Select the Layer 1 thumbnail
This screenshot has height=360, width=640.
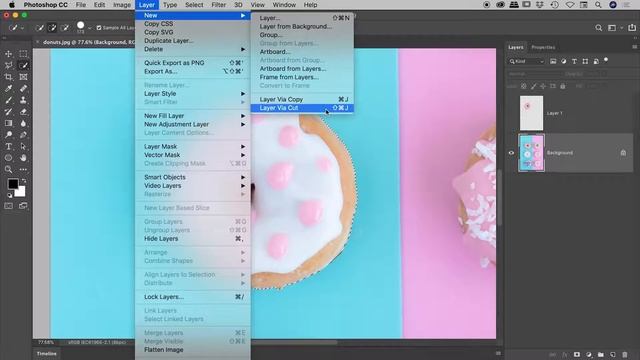tap(531, 113)
